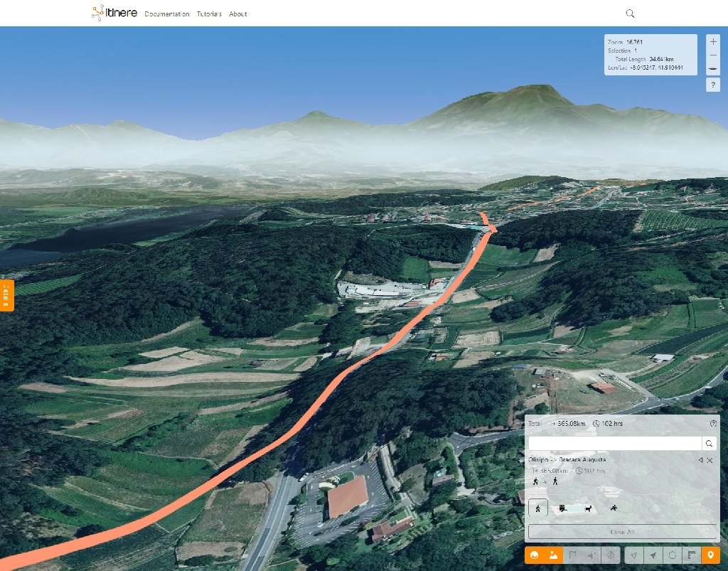Open map help question mark button

pos(713,85)
